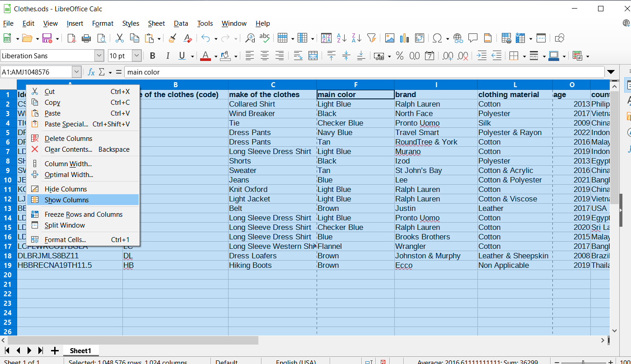
Task: Select row header 19
Action: 8,266
